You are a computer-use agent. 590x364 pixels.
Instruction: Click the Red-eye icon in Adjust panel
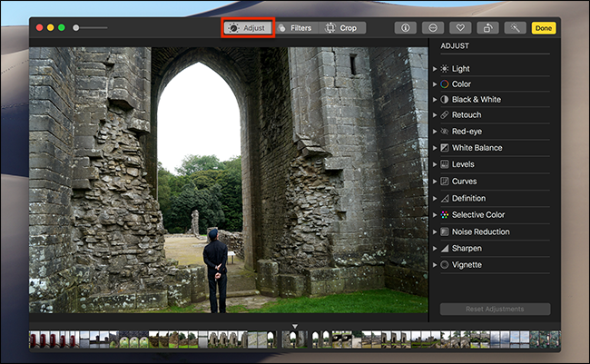(445, 132)
